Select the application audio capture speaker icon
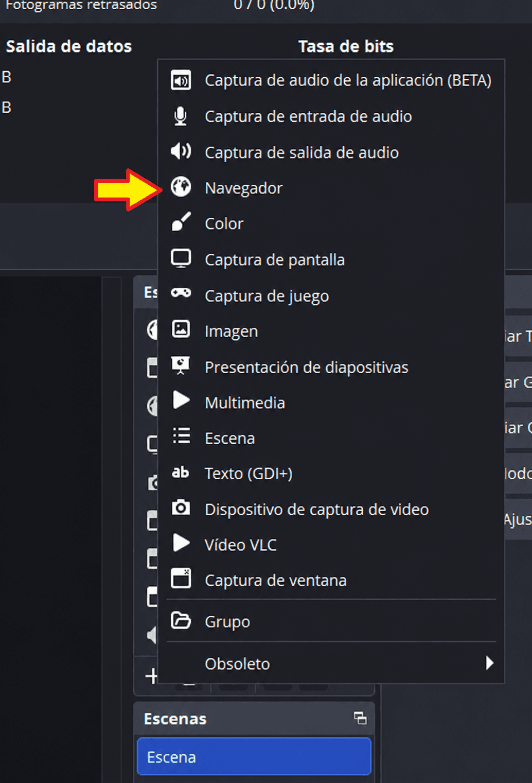 click(181, 80)
